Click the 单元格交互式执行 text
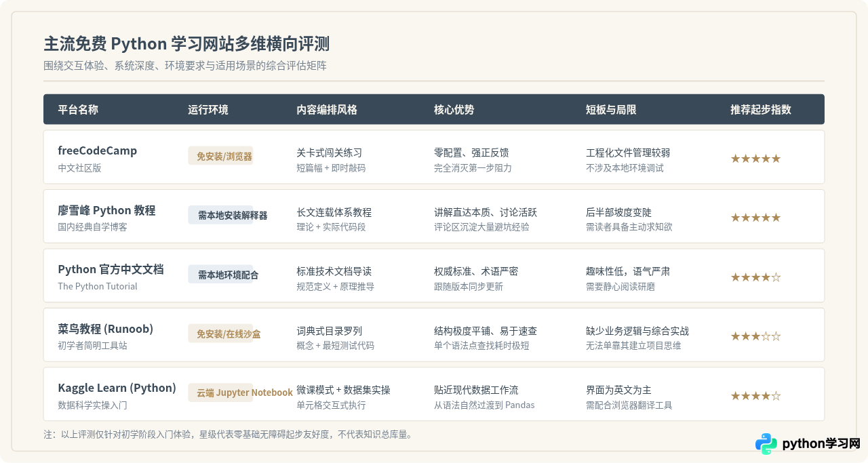This screenshot has width=868, height=463. click(331, 405)
